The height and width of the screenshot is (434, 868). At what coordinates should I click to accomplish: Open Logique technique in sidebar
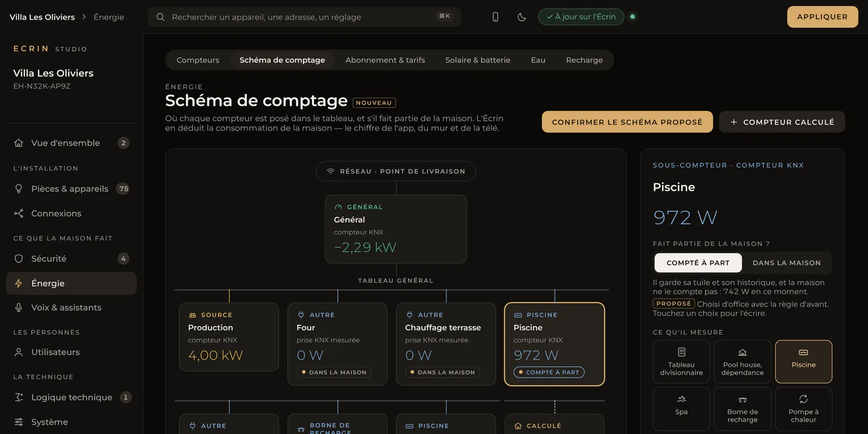(72, 397)
